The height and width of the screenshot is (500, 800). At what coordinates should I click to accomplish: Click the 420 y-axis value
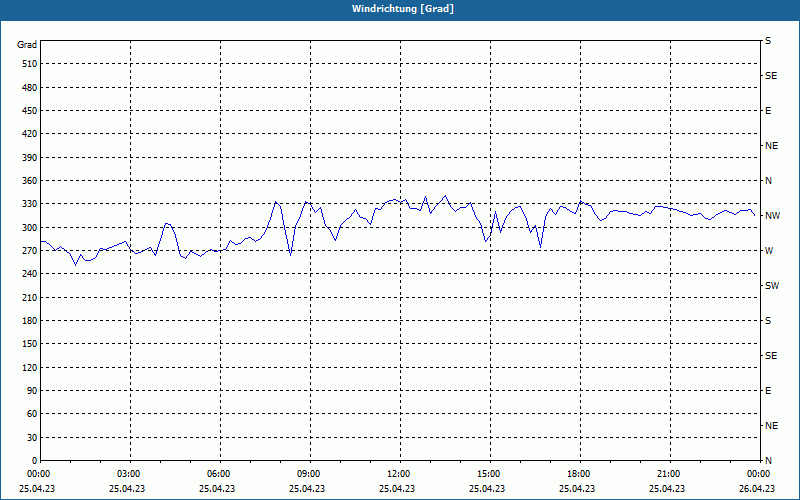point(30,134)
